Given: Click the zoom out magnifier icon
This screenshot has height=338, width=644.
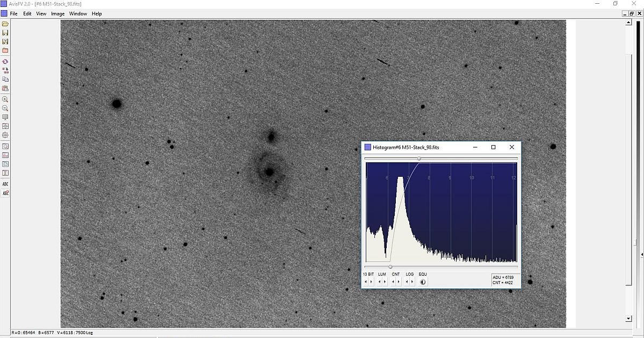Looking at the screenshot, I should coord(5,109).
